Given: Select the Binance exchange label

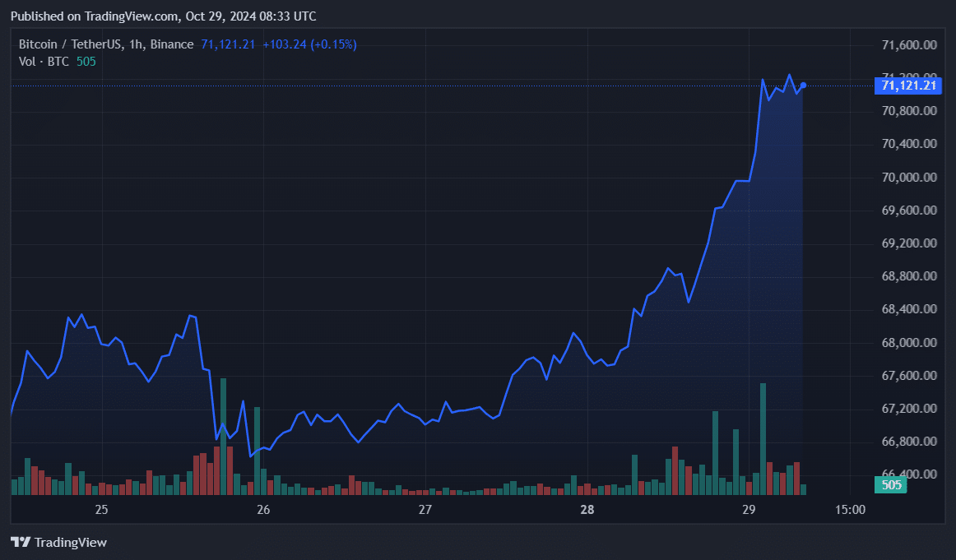Looking at the screenshot, I should tap(174, 44).
